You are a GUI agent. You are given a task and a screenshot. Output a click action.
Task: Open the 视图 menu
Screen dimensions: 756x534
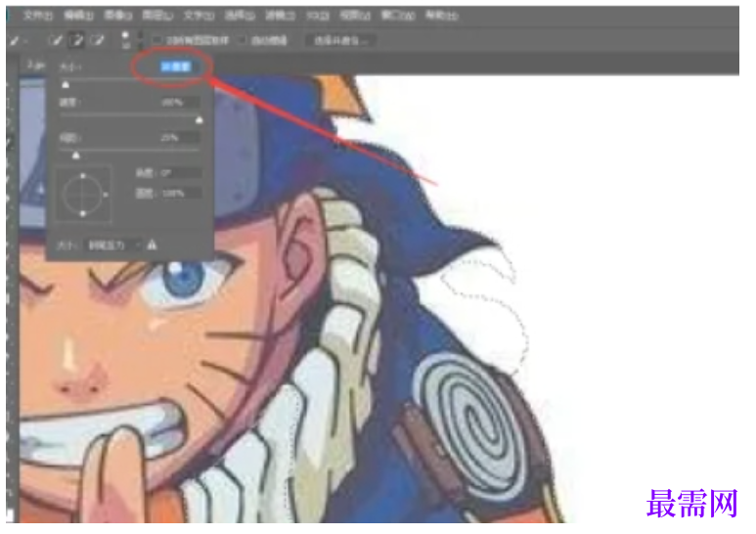pos(355,16)
